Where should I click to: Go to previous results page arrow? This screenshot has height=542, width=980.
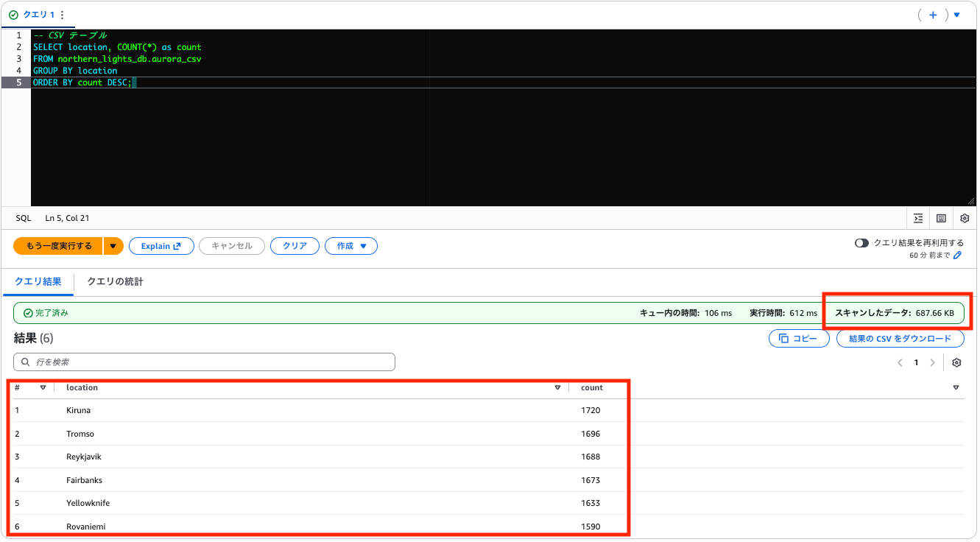(x=900, y=362)
